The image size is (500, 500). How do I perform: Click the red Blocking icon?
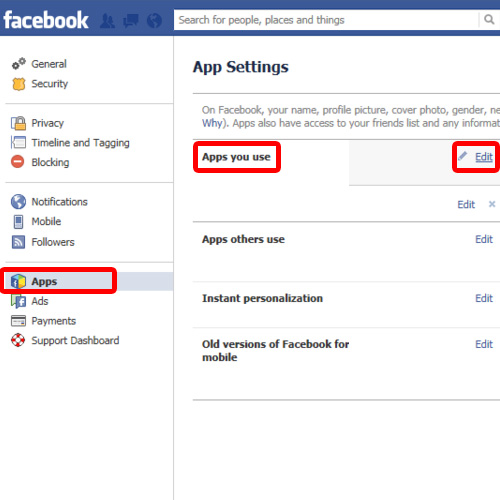tap(18, 162)
